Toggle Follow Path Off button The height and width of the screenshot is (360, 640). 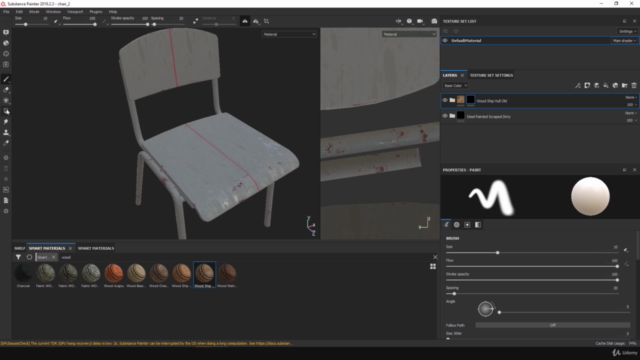[553, 325]
